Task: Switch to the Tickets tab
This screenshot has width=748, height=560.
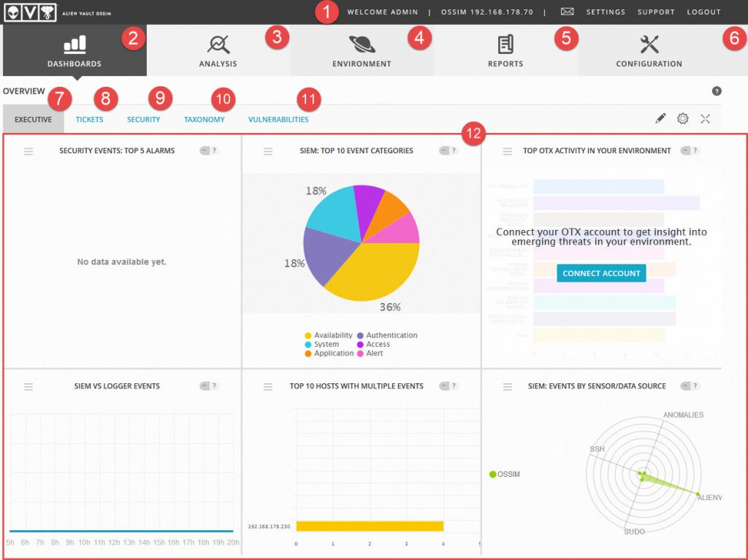Action: pos(89,120)
